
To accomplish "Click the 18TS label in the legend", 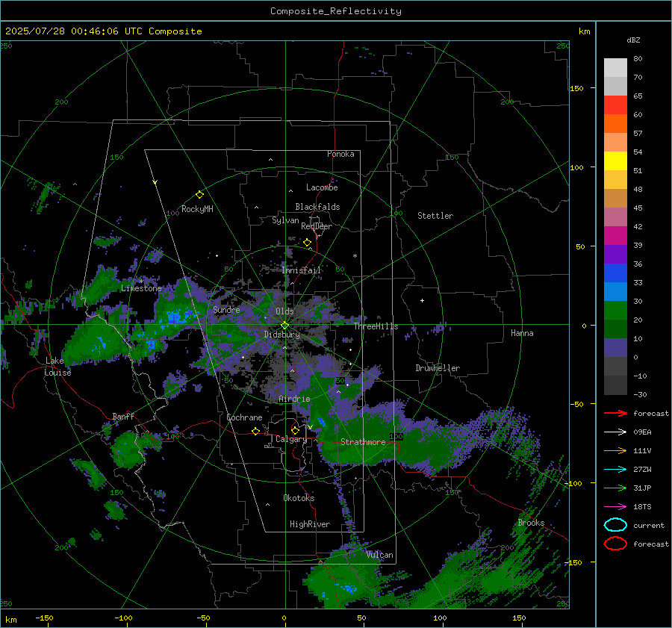I will click(x=642, y=507).
